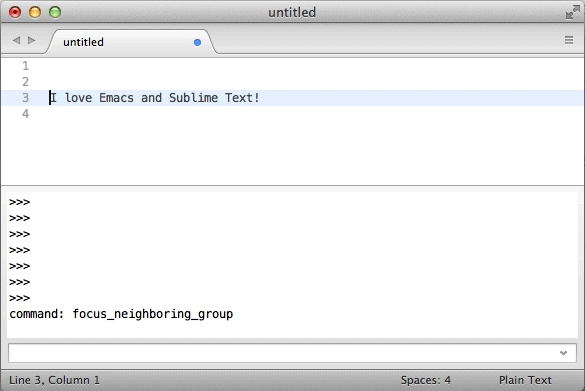
Task: Click line number 4 in the gutter
Action: [25, 113]
